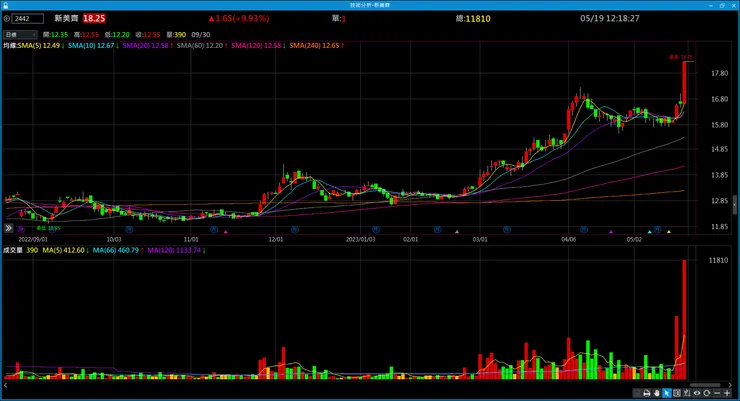
Task: Click the blue circle marker after 04/06
Action: pos(584,230)
